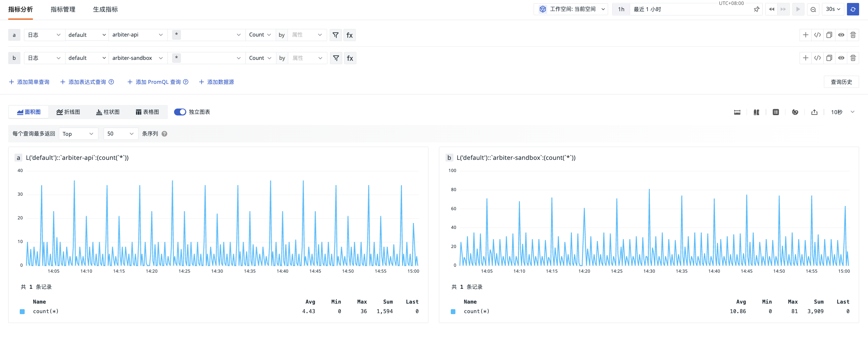Screen dimensions: 868x348
Task: Open chart export icon
Action: (814, 112)
